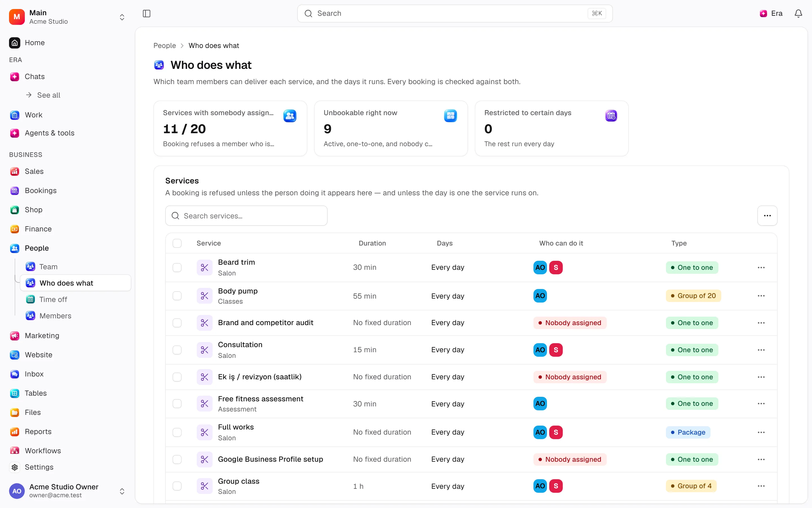The width and height of the screenshot is (812, 508).
Task: Open the Members submenu item
Action: pyautogui.click(x=76, y=316)
